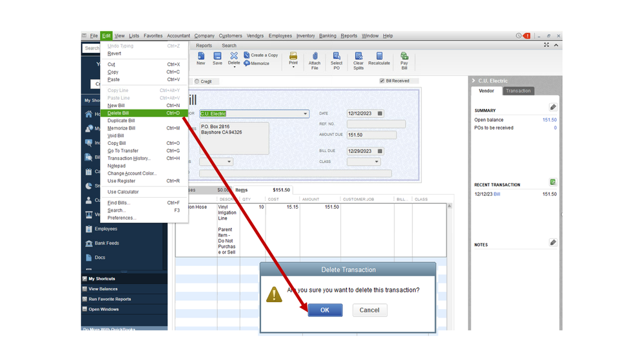Click the Memo input field

point(295,174)
